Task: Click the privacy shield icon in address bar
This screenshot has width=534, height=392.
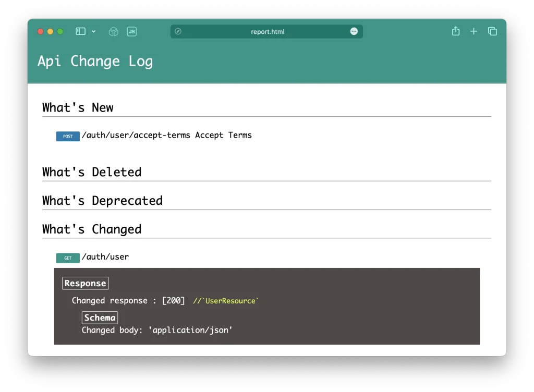Action: pyautogui.click(x=178, y=31)
